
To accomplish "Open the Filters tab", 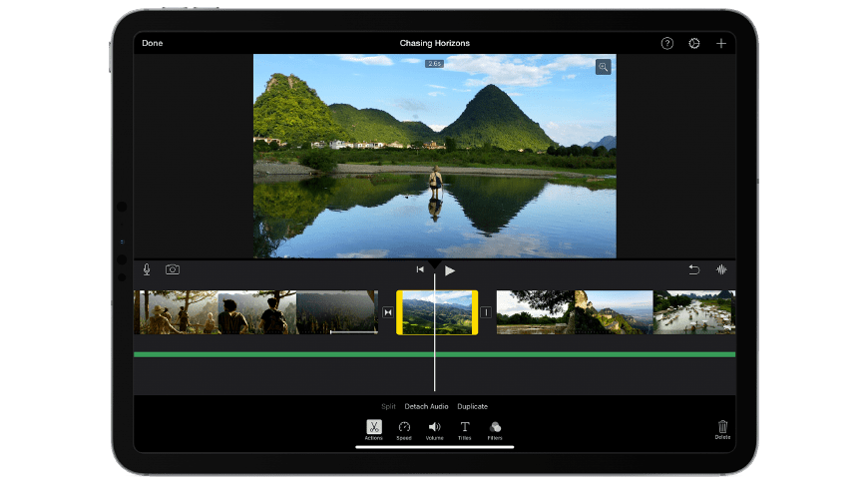I will pyautogui.click(x=495, y=430).
